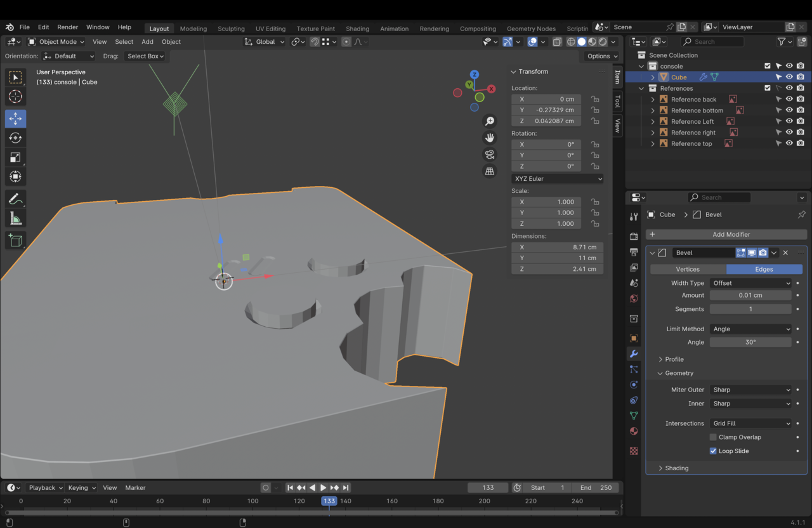Hide Reference back in viewport
The height and width of the screenshot is (528, 812).
(789, 99)
